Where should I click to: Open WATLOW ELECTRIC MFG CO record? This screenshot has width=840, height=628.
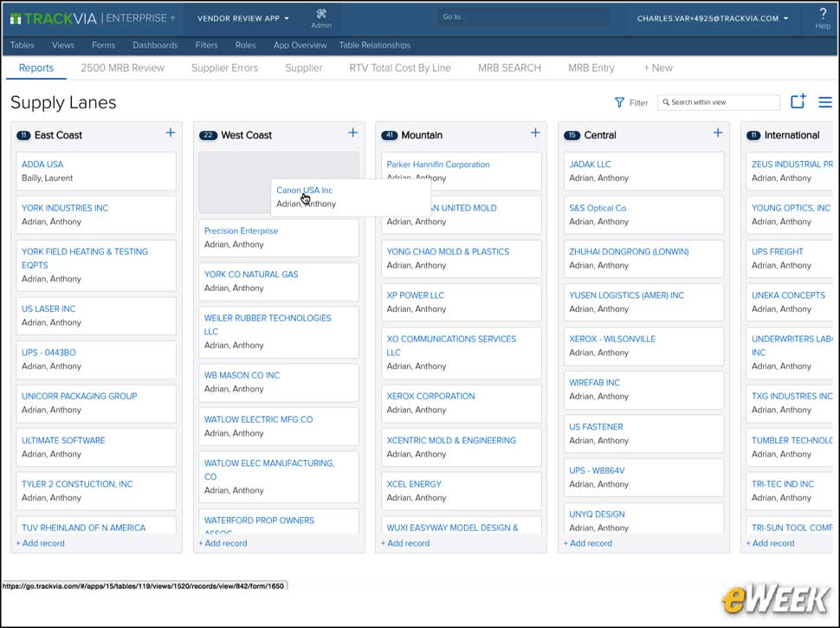coord(258,419)
